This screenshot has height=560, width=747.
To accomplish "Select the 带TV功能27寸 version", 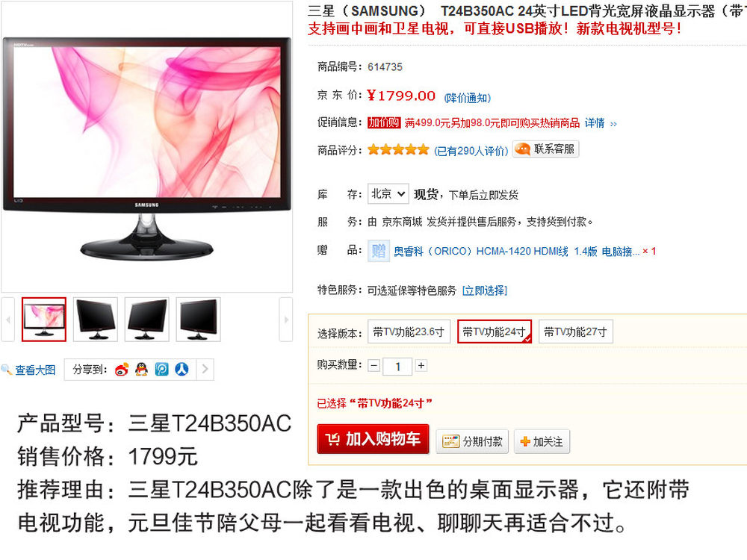I will [575, 332].
